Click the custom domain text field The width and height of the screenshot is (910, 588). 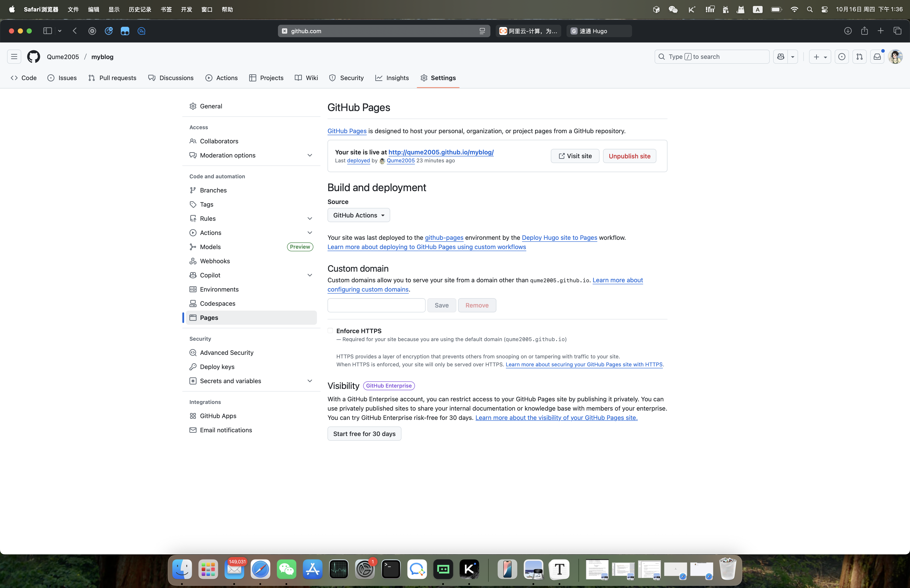click(x=376, y=305)
